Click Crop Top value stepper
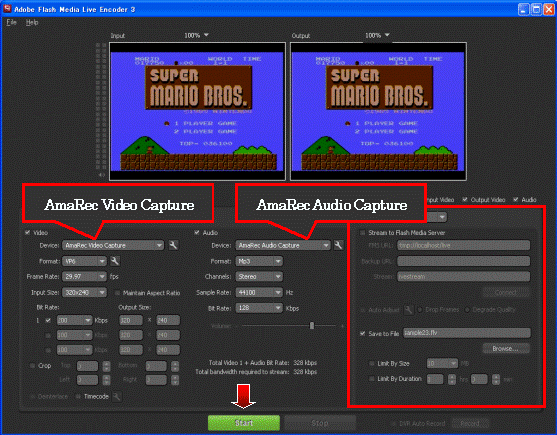 106,366
